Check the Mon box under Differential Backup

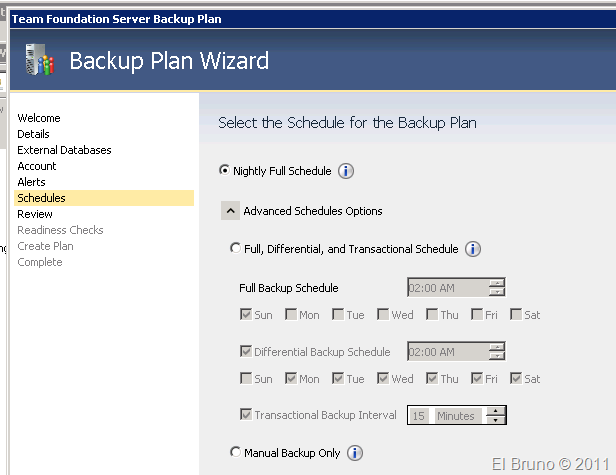(x=292, y=379)
